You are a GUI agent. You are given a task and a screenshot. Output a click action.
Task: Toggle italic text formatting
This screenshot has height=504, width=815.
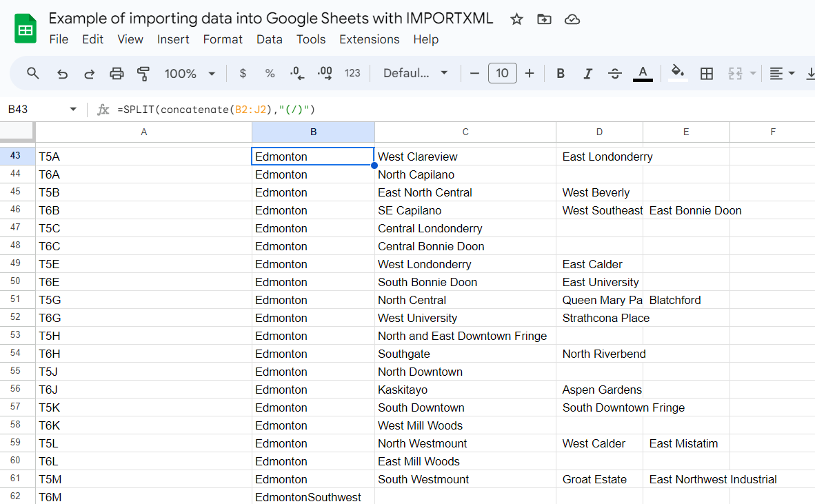click(587, 74)
